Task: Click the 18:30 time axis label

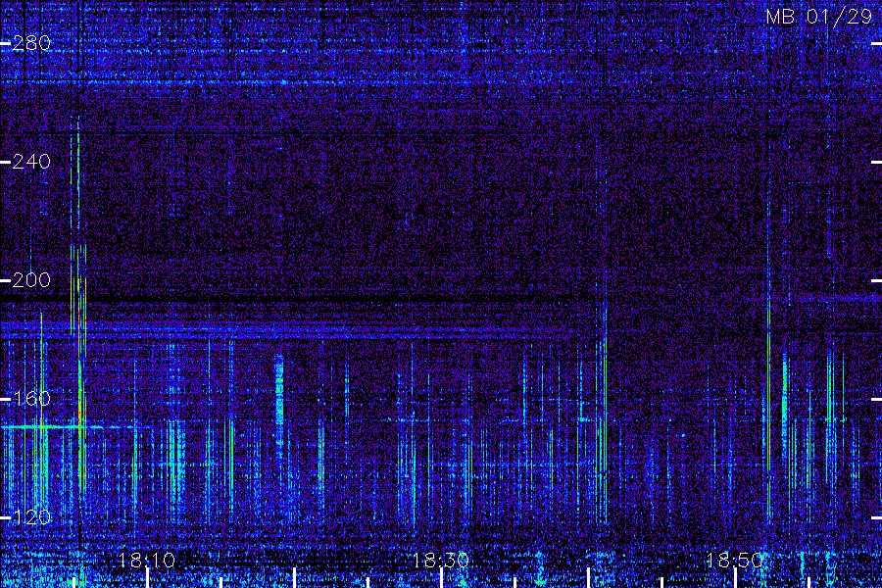Action: [x=441, y=561]
